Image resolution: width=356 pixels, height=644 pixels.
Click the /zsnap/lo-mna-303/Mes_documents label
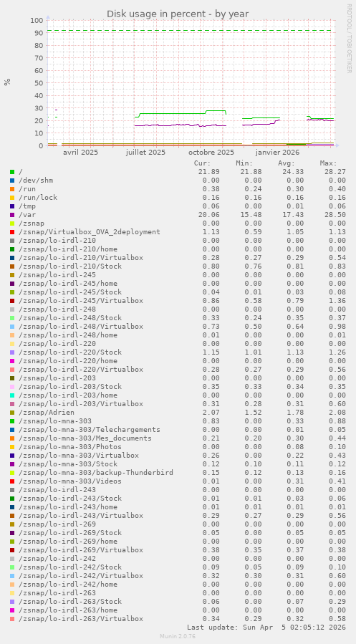pos(85,438)
